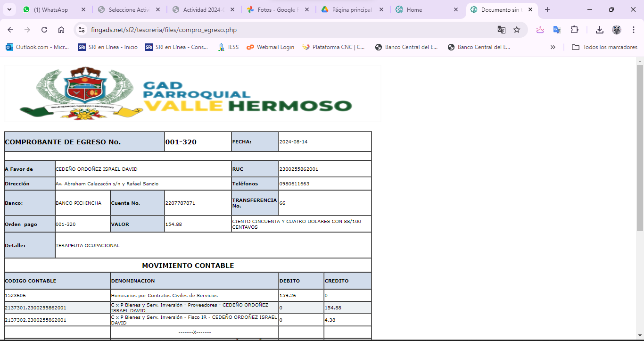This screenshot has width=644, height=341.
Task: Open Todos los marcadores folder
Action: [604, 47]
